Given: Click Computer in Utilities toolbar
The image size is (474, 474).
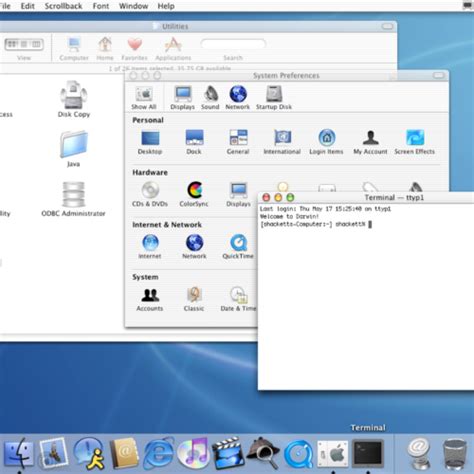Looking at the screenshot, I should [74, 49].
